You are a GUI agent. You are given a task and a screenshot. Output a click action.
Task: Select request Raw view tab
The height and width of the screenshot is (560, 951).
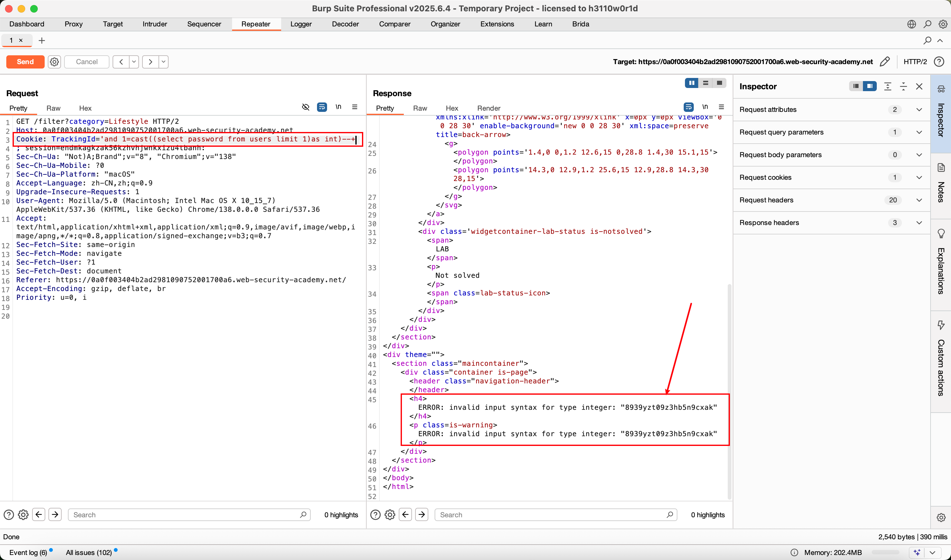click(53, 108)
